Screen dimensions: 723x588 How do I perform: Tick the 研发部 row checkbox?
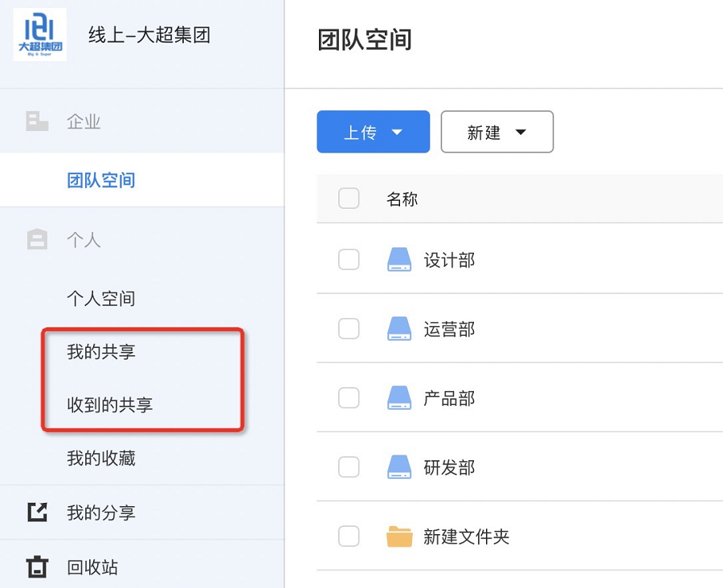[349, 467]
